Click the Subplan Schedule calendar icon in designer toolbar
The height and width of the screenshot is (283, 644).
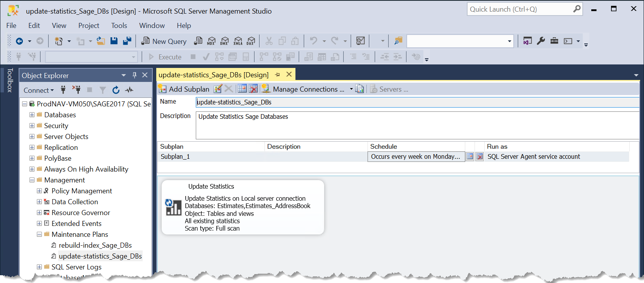click(x=242, y=89)
